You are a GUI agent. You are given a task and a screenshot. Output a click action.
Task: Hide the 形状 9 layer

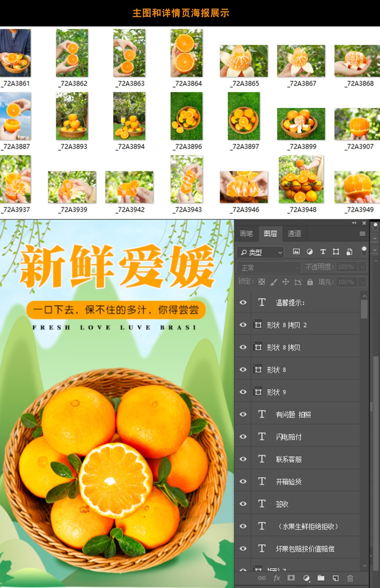pyautogui.click(x=243, y=392)
